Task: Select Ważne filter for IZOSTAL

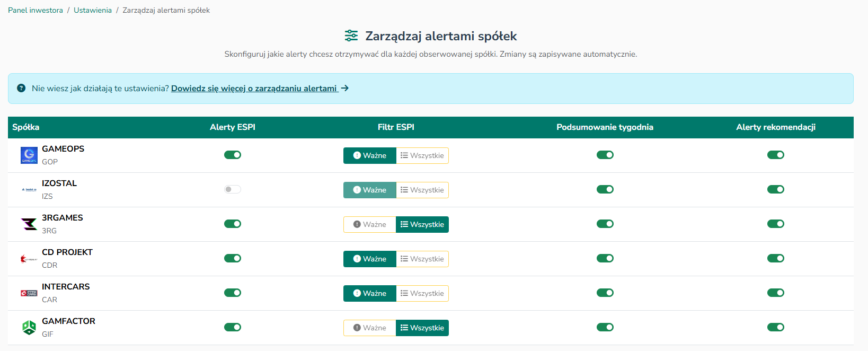Action: click(370, 190)
